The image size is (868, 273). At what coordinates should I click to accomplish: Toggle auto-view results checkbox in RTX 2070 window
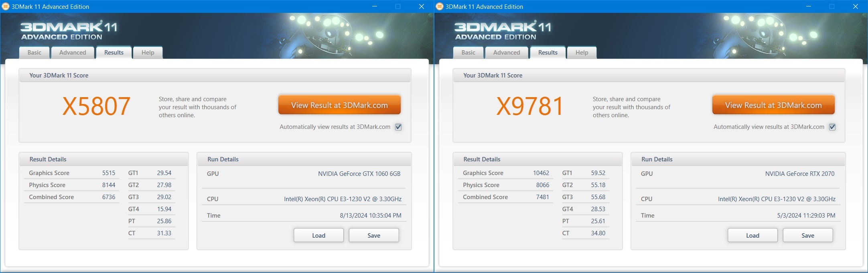tap(832, 127)
